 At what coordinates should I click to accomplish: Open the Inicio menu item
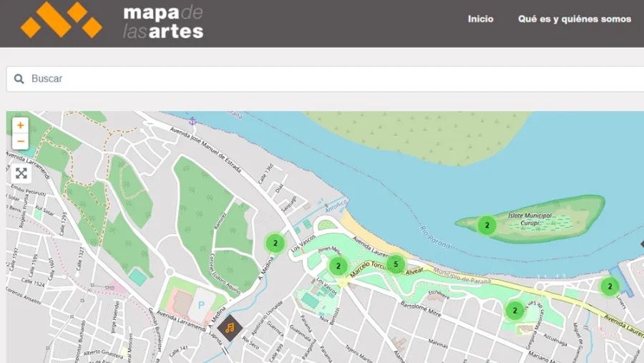[x=481, y=19]
